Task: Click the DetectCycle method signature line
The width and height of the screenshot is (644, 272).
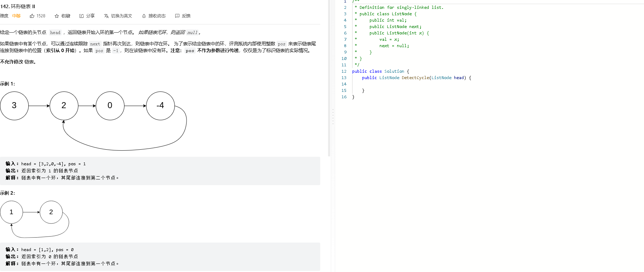Action: coord(417,78)
